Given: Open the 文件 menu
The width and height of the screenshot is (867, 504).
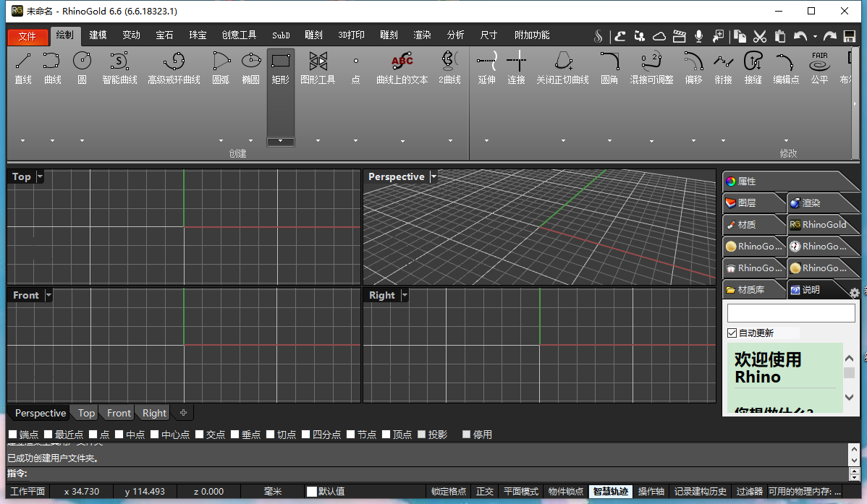Looking at the screenshot, I should (x=27, y=36).
